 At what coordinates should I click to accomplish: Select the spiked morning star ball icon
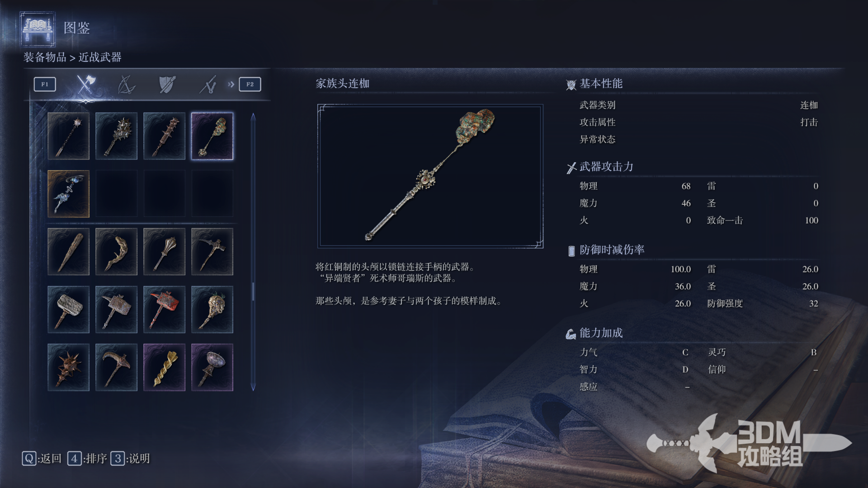[x=68, y=367]
